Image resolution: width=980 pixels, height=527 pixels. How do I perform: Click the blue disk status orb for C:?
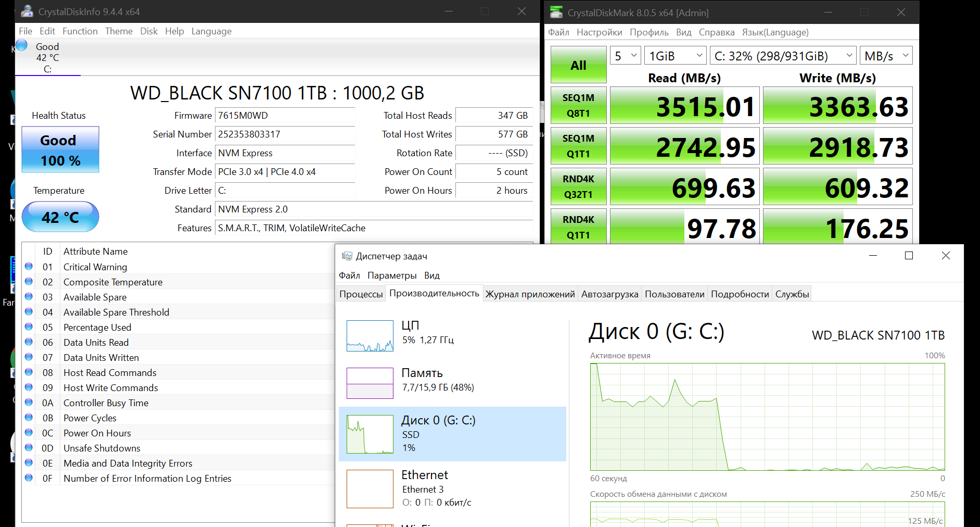pos(21,45)
